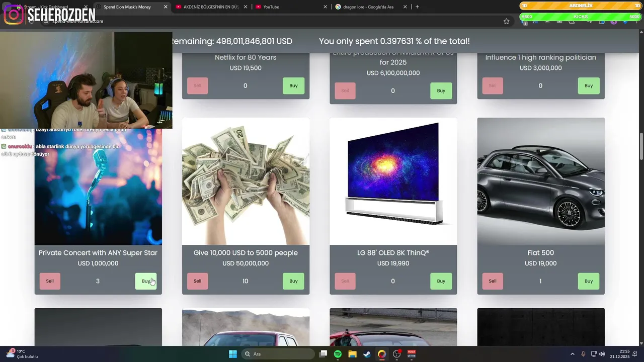This screenshot has height=362, width=644.
Task: Launch Steam from the taskbar
Action: [x=367, y=354]
